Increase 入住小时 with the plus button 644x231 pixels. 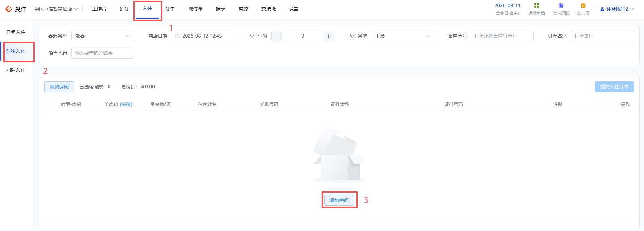[328, 36]
